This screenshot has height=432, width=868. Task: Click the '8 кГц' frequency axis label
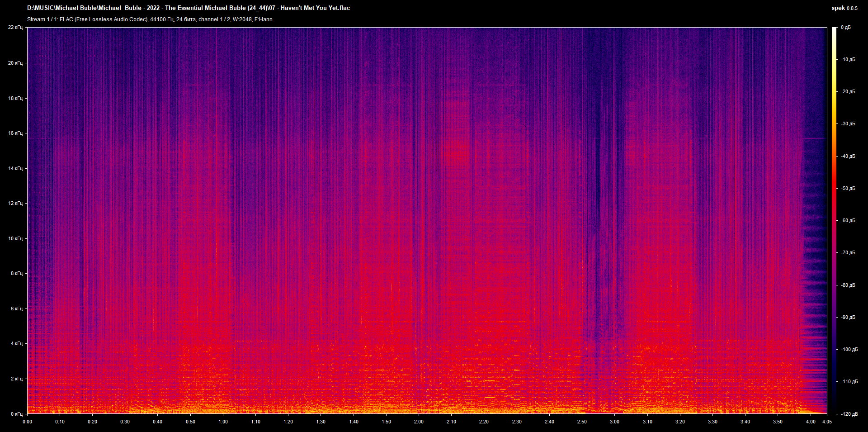[17, 273]
